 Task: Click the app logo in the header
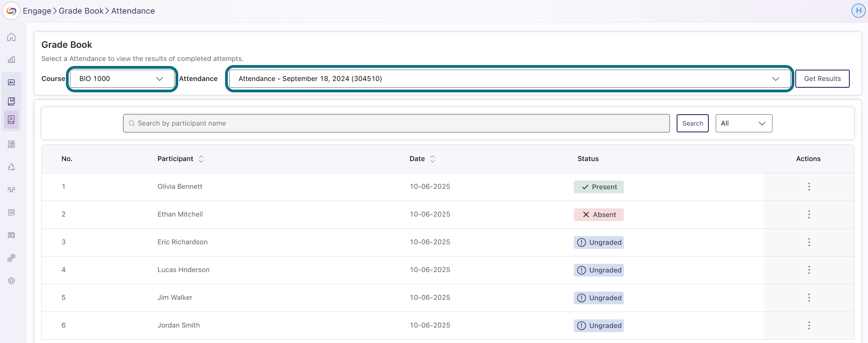click(x=11, y=11)
